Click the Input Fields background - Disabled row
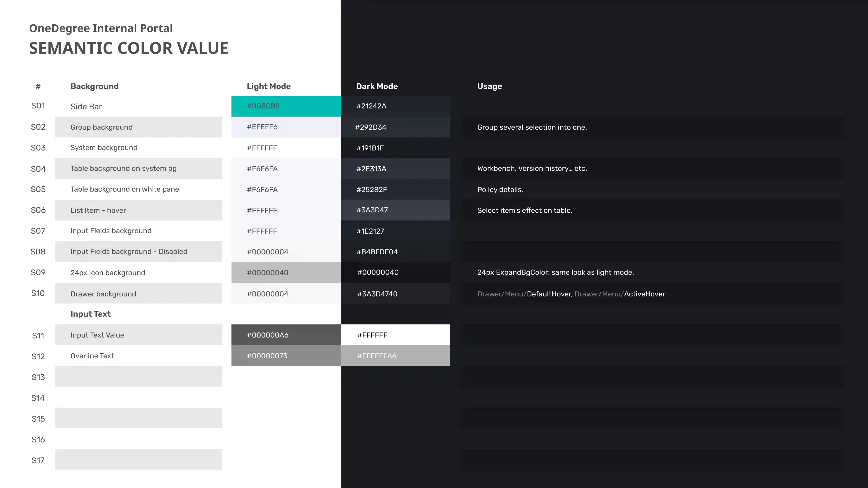This screenshot has height=488, width=868. 129,252
